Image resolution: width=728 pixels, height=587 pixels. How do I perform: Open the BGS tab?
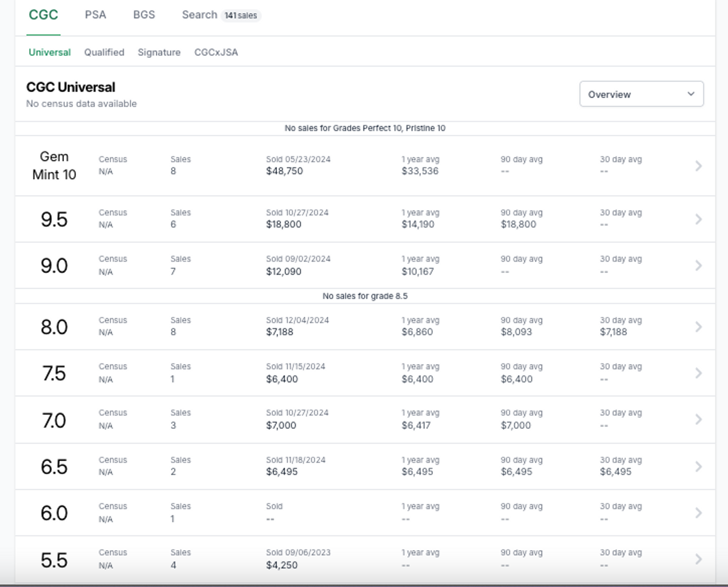(144, 15)
